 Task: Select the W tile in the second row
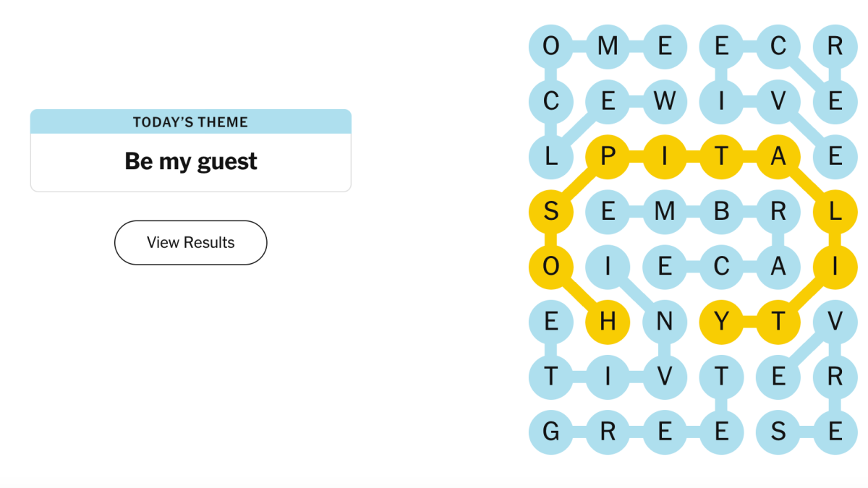(665, 102)
